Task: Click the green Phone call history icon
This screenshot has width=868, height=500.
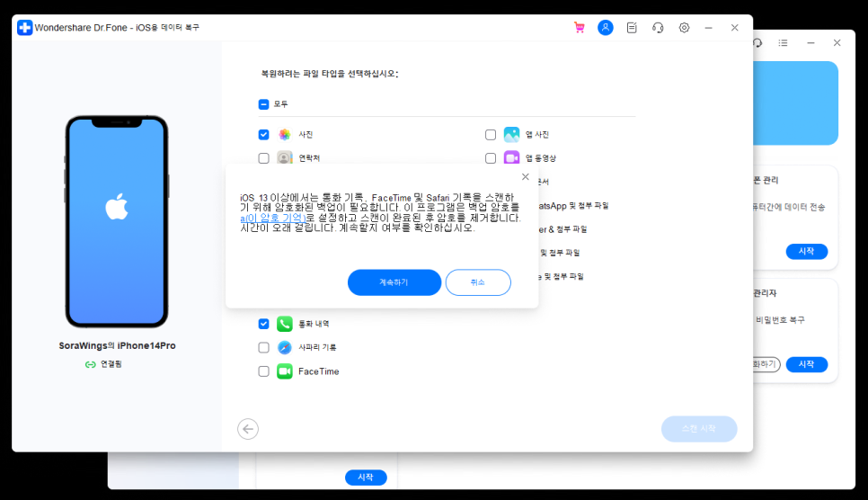Action: click(x=285, y=324)
